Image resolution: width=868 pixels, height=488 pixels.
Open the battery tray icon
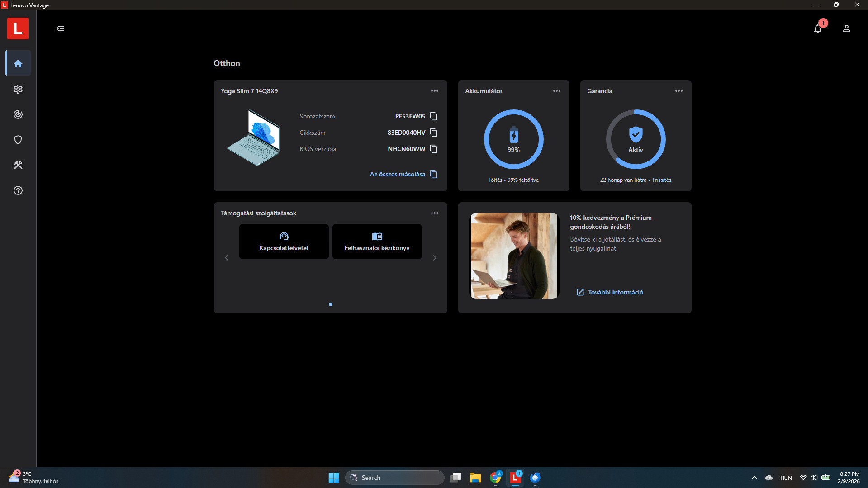pos(826,478)
